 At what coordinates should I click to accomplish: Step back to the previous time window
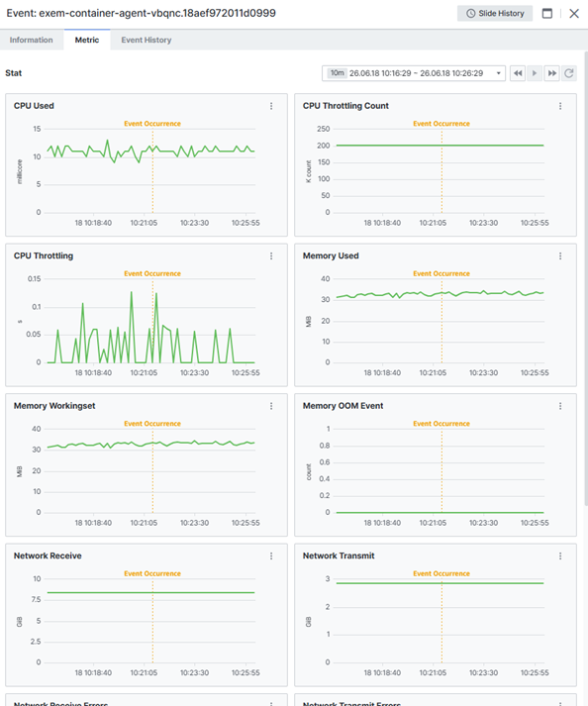coord(518,73)
